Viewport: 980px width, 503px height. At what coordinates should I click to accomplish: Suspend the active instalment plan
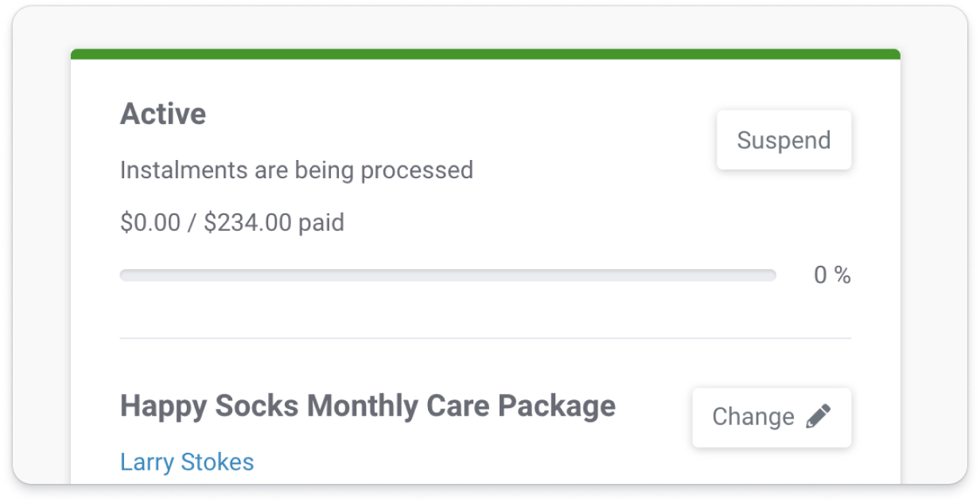784,140
